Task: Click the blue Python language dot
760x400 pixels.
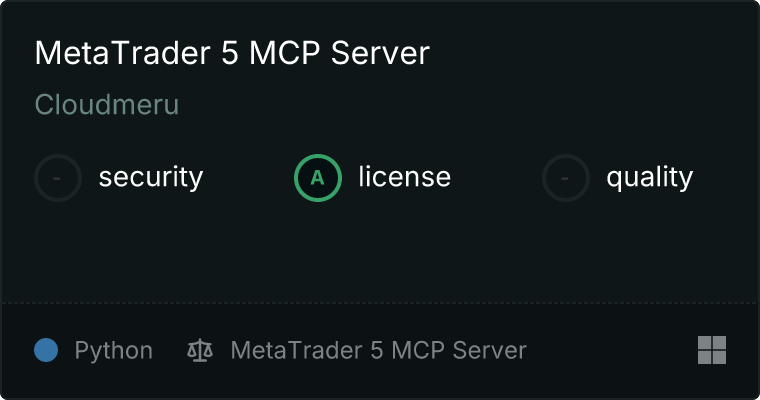Action: 46,350
